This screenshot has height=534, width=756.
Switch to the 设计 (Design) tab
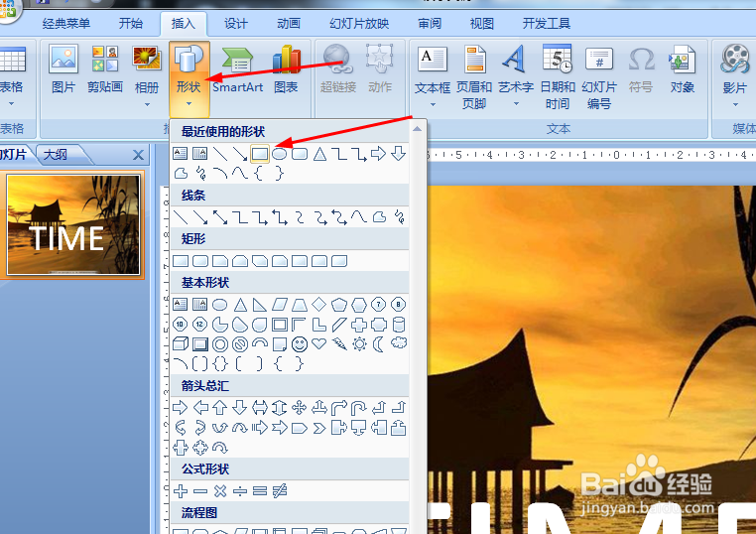coord(236,23)
